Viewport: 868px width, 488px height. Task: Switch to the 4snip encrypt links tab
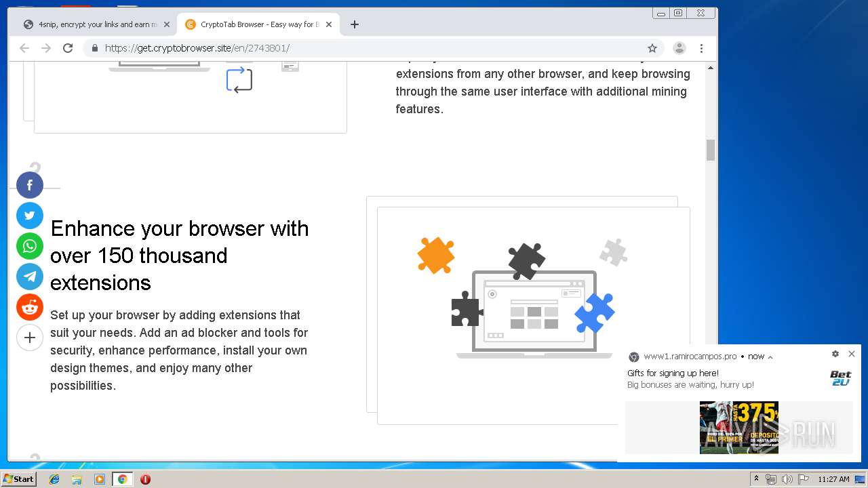point(96,24)
